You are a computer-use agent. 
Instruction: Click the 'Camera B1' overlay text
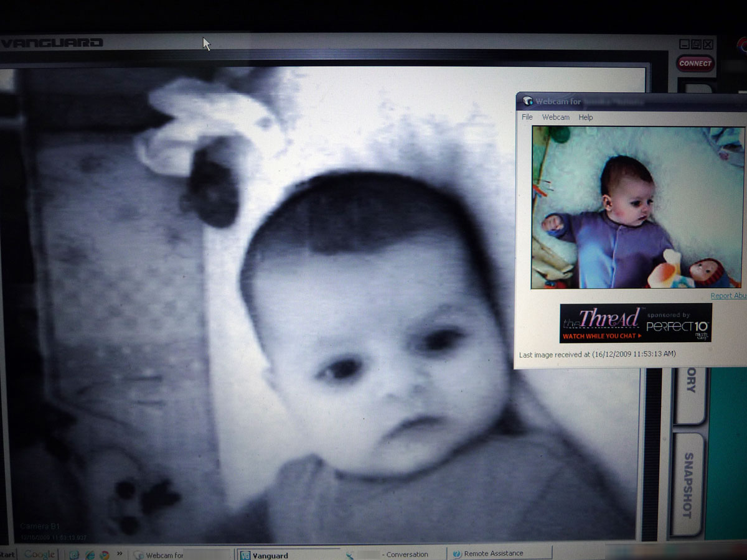pos(39,526)
